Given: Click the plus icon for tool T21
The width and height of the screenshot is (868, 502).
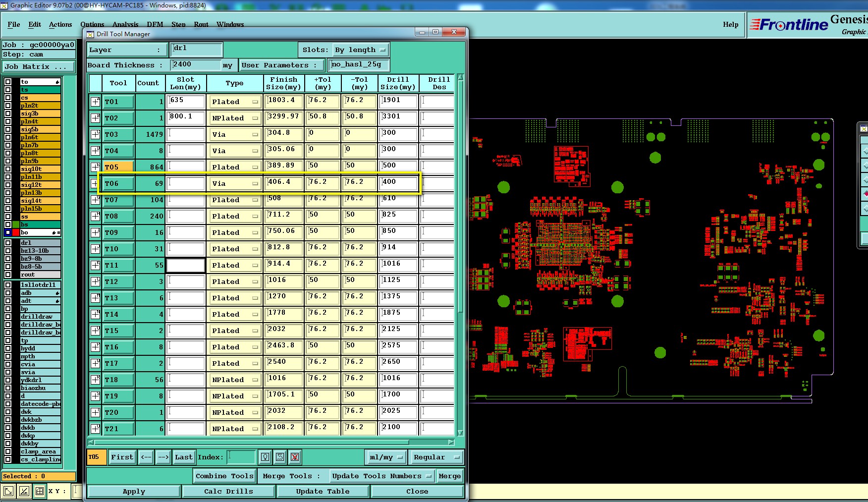Looking at the screenshot, I should (95, 429).
